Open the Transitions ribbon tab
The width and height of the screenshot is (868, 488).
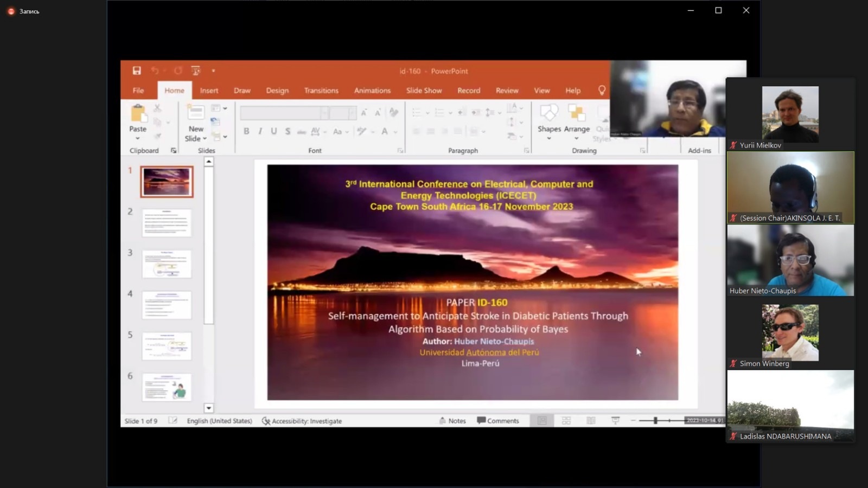click(321, 91)
